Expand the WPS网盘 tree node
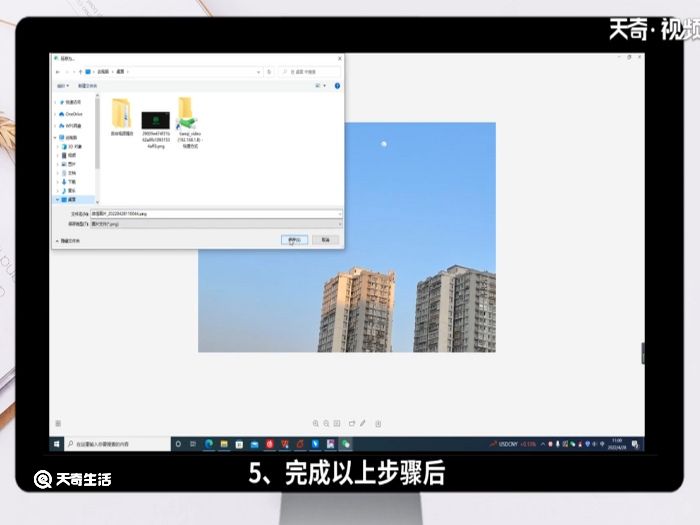Screen dimensions: 700x525 pyautogui.click(x=56, y=126)
